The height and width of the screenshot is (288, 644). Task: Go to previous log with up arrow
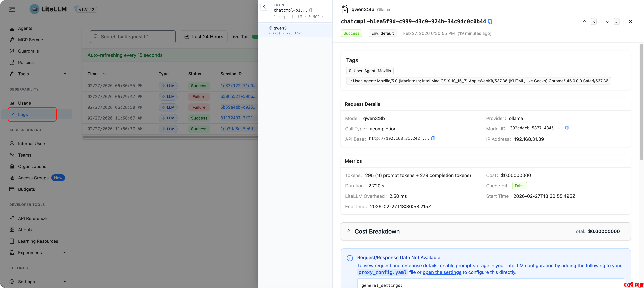(x=584, y=21)
